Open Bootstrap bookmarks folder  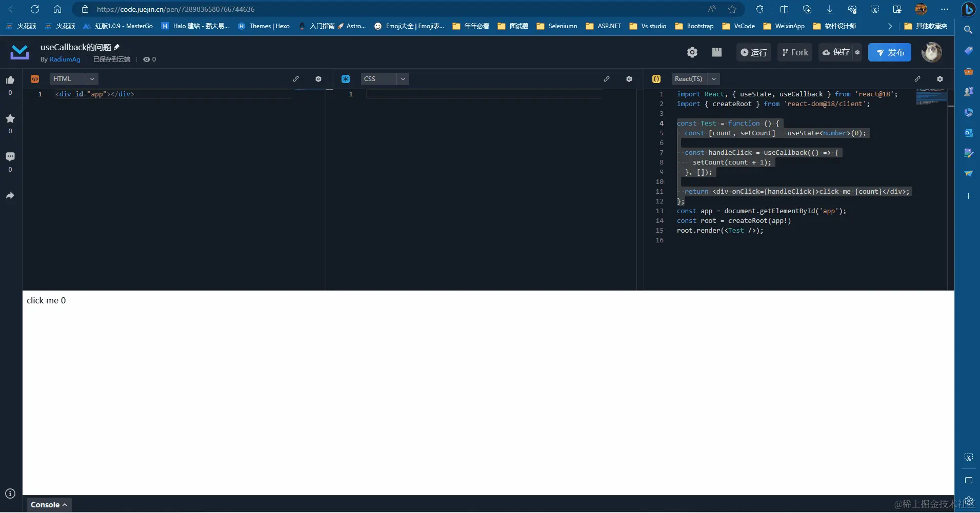(694, 26)
